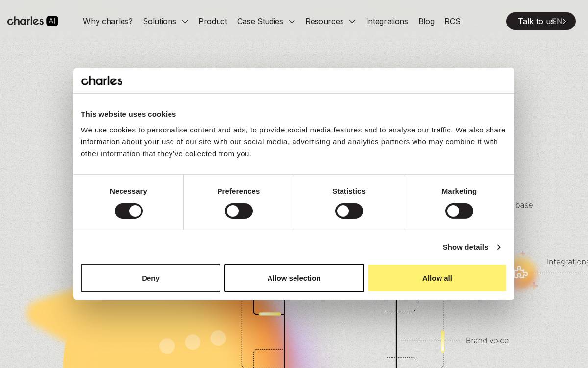Image resolution: width=588 pixels, height=368 pixels.
Task: Open the RCS menu item
Action: (452, 21)
